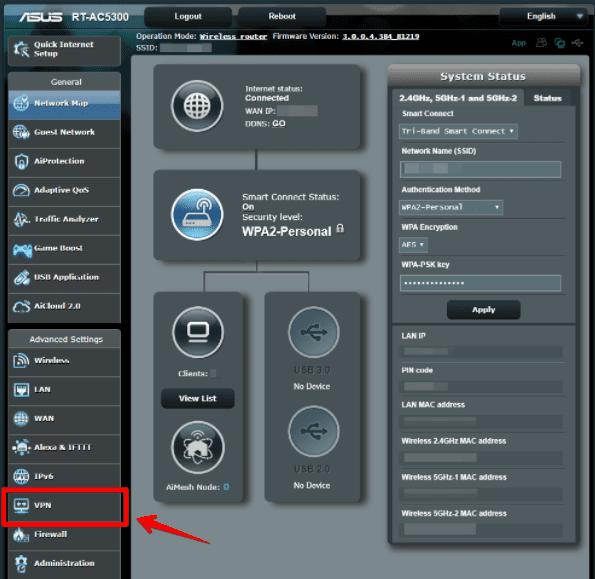
Task: Open IPv6 settings icon
Action: click(x=21, y=477)
